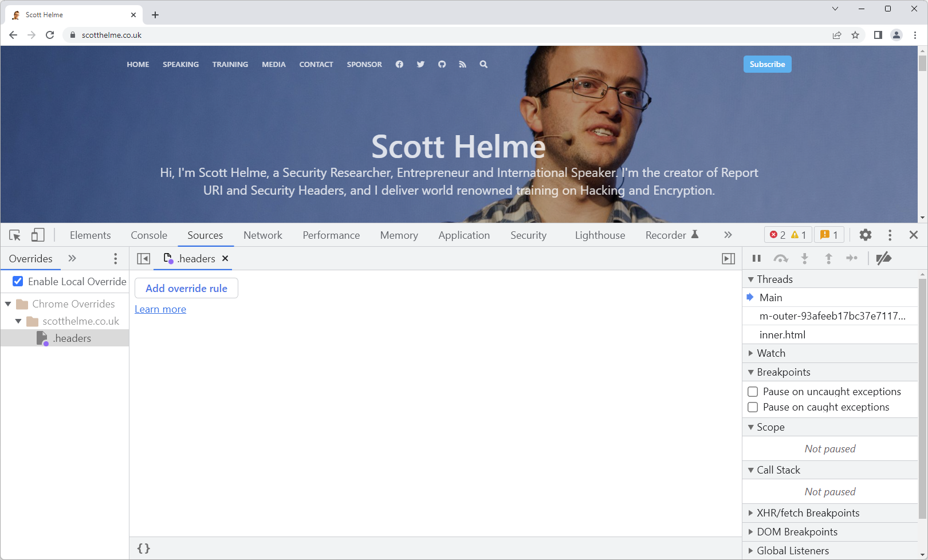Open the Facebook icon in site navigation

(x=399, y=64)
